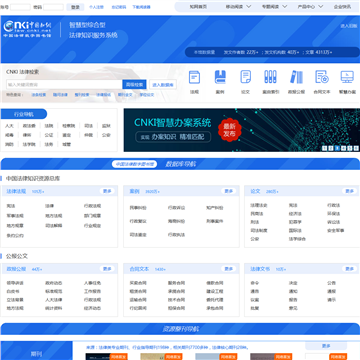Click the 密码 password input field

pyautogui.click(x=53, y=7)
